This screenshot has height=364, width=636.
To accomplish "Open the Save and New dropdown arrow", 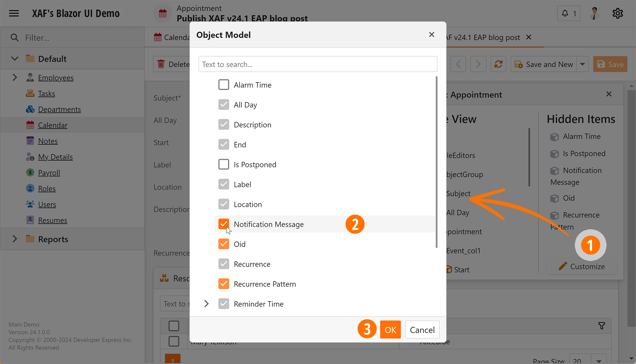I will point(582,64).
